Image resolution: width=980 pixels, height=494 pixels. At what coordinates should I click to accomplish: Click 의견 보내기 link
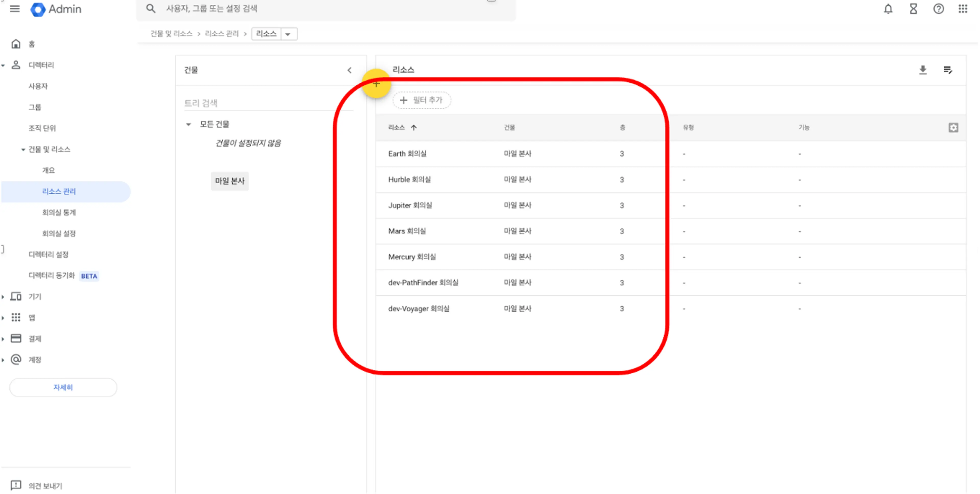[45, 486]
